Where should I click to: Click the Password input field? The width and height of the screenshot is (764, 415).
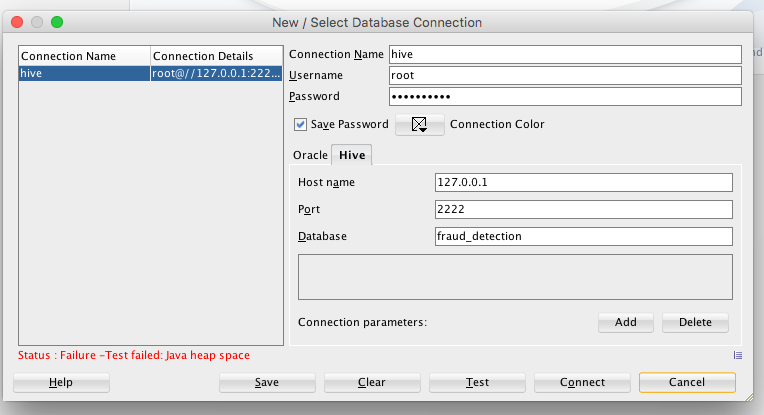click(x=565, y=96)
